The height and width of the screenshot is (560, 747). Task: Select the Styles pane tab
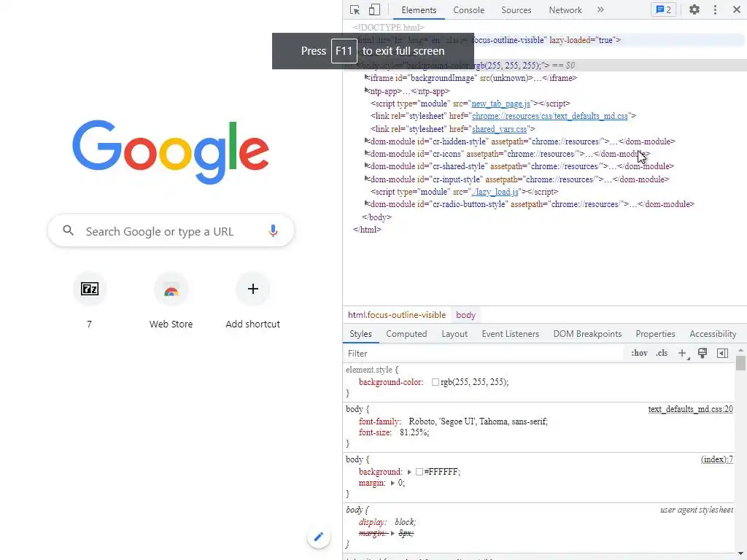pyautogui.click(x=360, y=334)
